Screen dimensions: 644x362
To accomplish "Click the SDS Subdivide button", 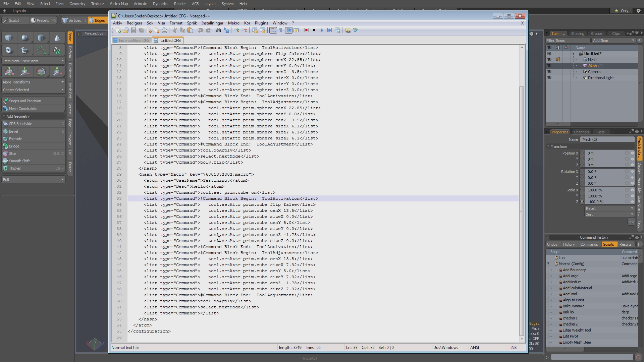I will (x=21, y=124).
